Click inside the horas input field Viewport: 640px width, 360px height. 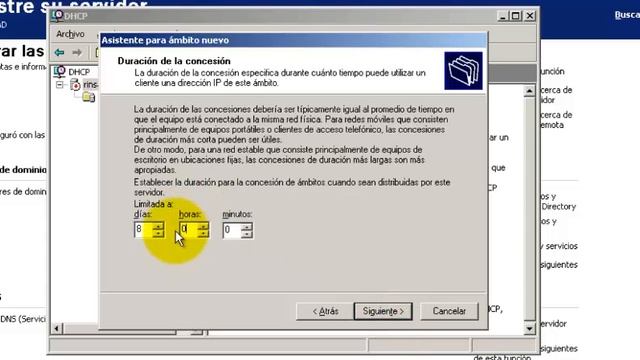pos(189,230)
